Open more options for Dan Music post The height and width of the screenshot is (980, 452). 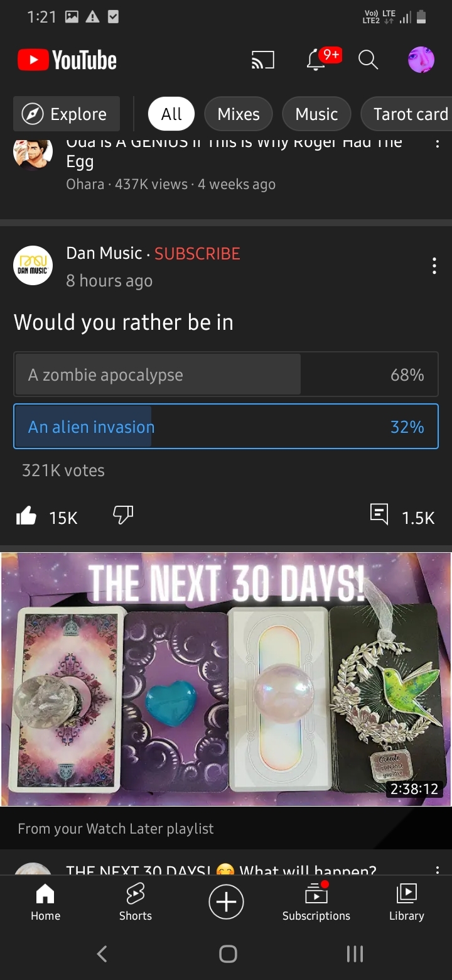click(434, 266)
